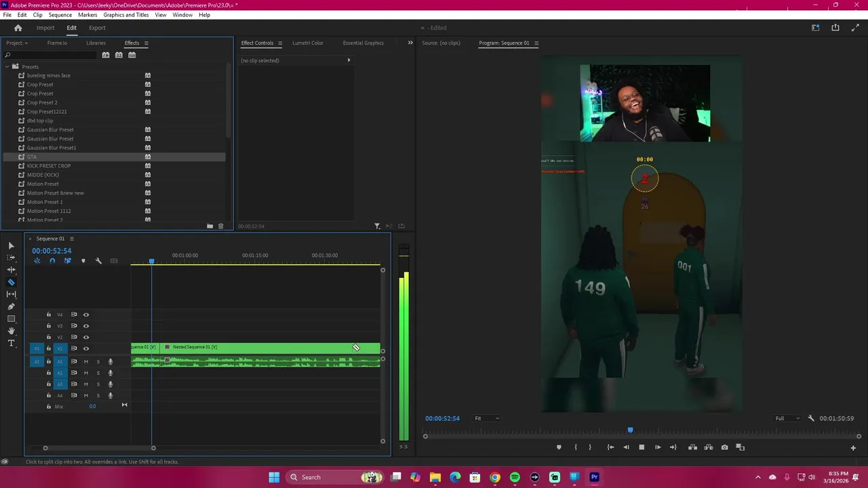Image resolution: width=868 pixels, height=488 pixels.
Task: Click the Effects search field
Action: [51, 55]
